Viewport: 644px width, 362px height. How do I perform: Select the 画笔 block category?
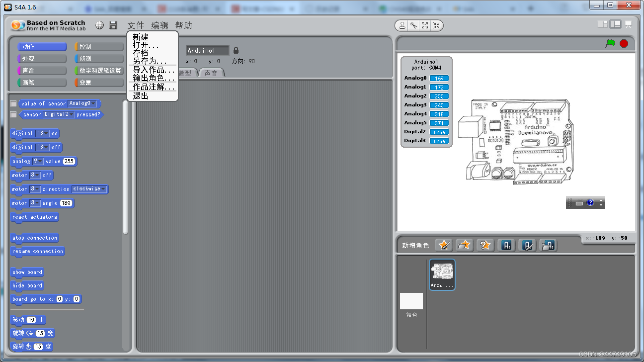(x=42, y=83)
